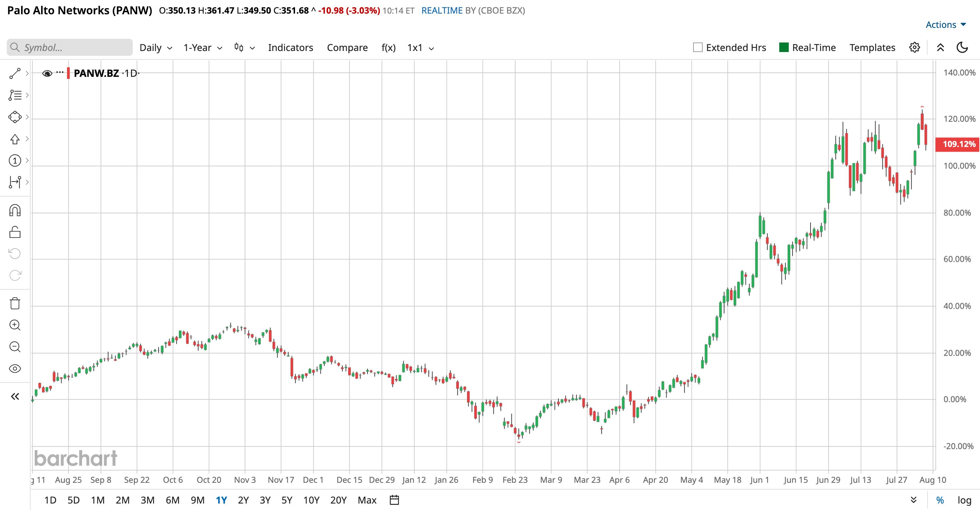Select the 1D range

(x=50, y=500)
